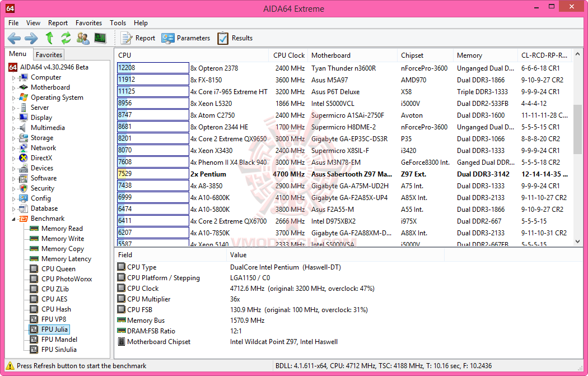Select CPU PhotoWorxx benchmark
The height and width of the screenshot is (376, 588).
pyautogui.click(x=67, y=279)
